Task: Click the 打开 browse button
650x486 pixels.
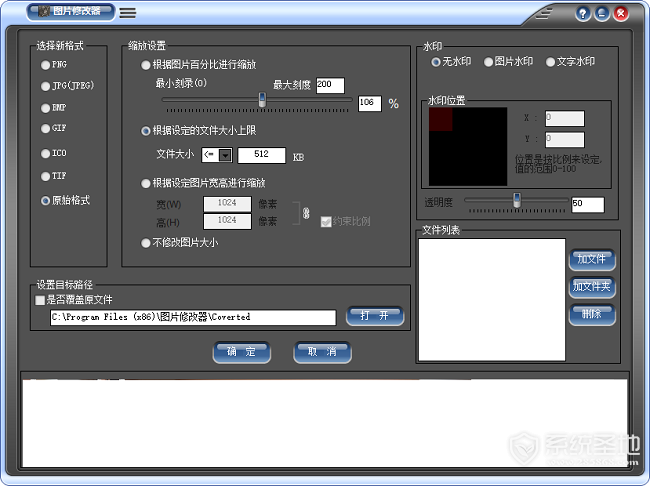Action: click(x=375, y=316)
